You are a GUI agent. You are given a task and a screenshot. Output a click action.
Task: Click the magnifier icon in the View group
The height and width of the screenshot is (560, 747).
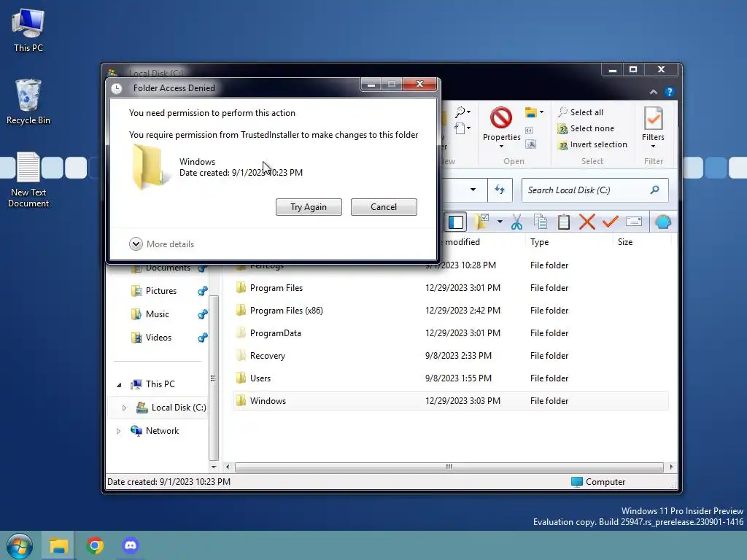pyautogui.click(x=460, y=112)
